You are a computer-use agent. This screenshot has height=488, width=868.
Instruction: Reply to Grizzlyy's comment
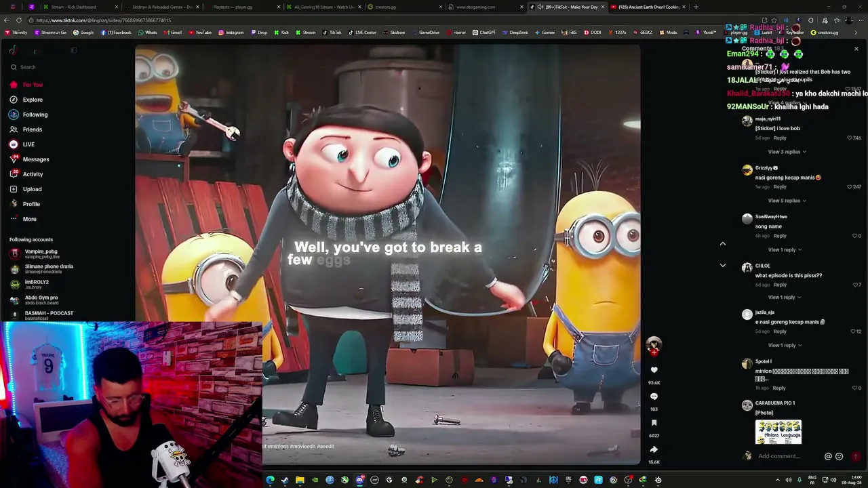[x=780, y=187]
